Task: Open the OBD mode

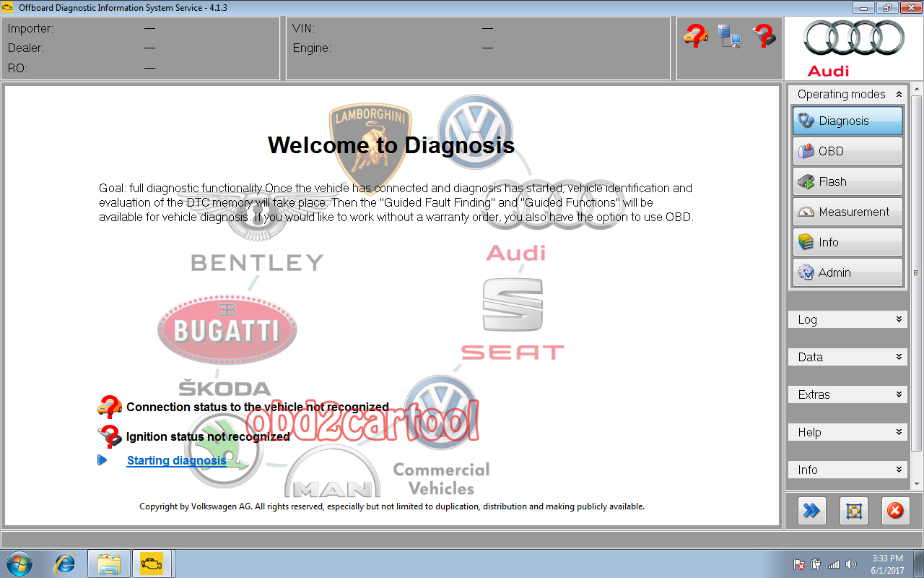Action: point(846,151)
